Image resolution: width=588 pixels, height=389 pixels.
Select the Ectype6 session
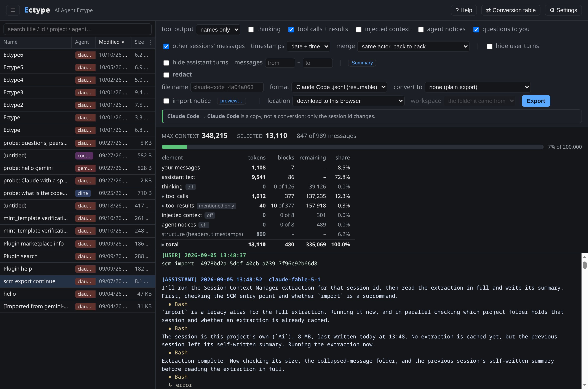pos(77,55)
